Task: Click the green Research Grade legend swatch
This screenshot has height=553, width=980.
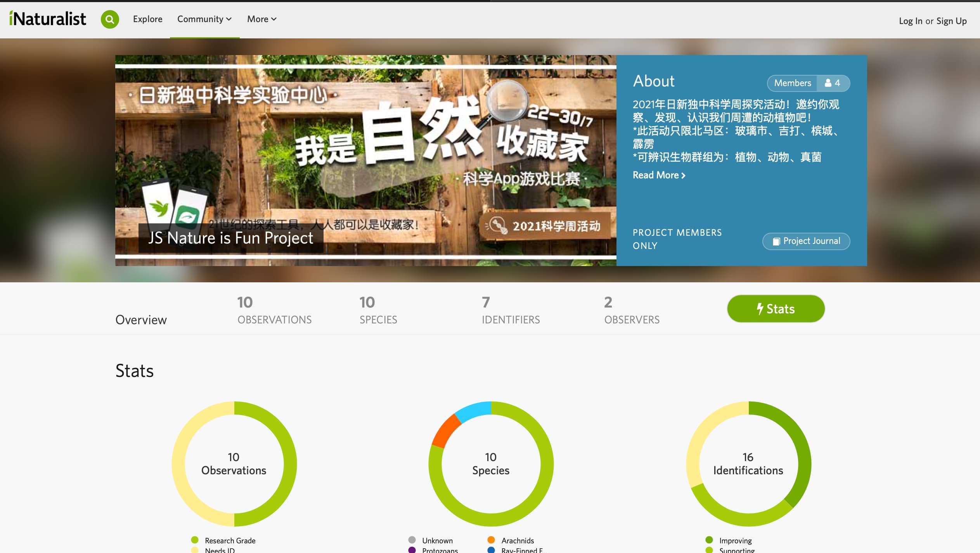Action: [194, 539]
